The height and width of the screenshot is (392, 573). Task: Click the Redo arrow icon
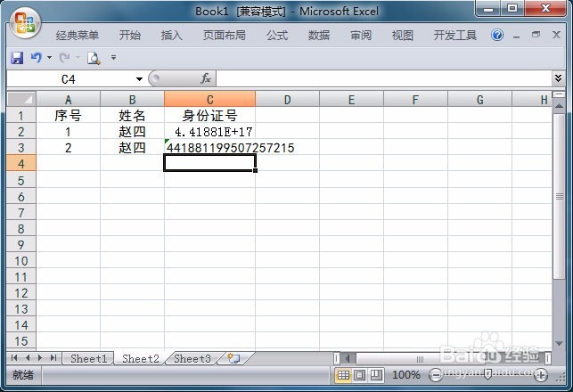point(65,57)
